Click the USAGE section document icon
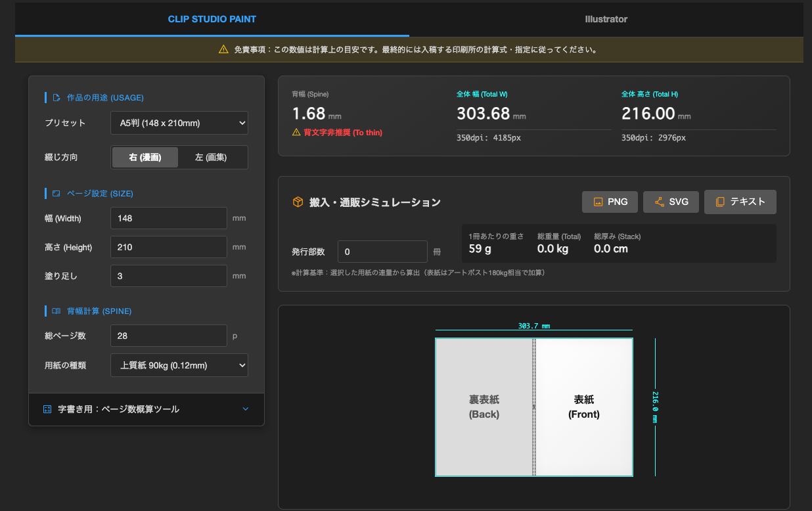This screenshot has height=511, width=812. point(56,98)
